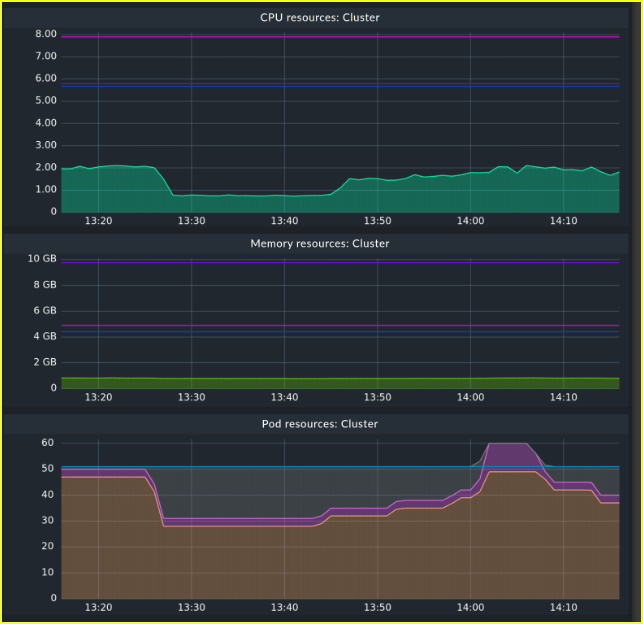
Task: Click the '13:20' time label under the CPU graph
Action: pyautogui.click(x=98, y=221)
